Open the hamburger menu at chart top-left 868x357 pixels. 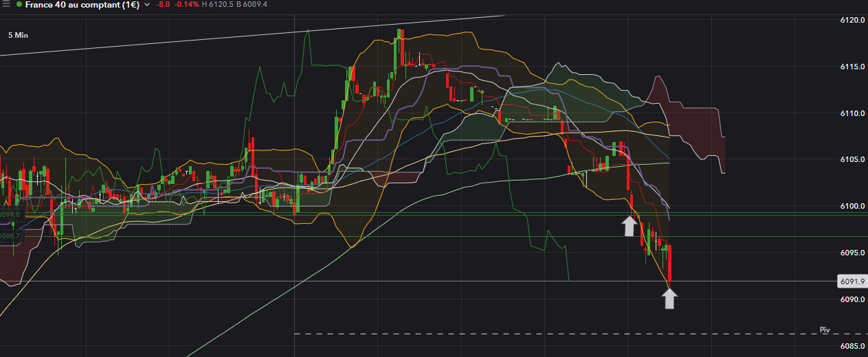point(6,4)
